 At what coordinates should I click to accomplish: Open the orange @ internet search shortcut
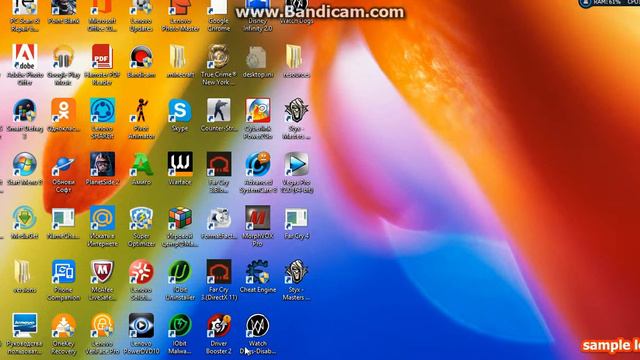pyautogui.click(x=102, y=226)
